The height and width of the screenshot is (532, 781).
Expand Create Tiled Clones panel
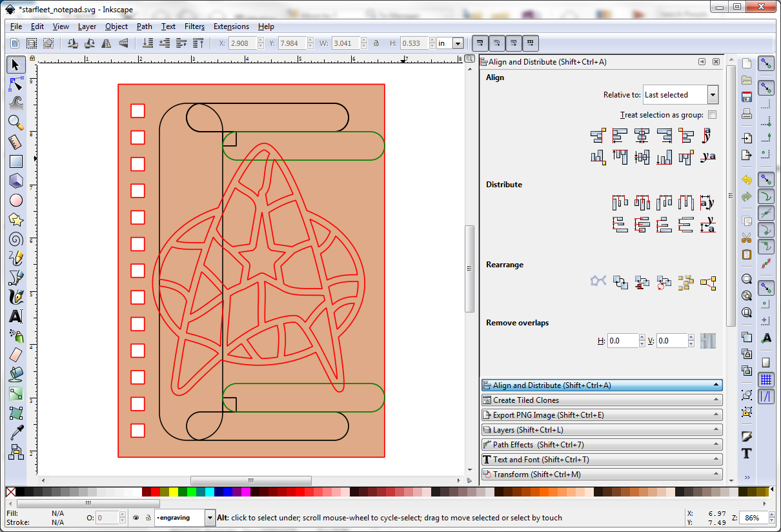(x=602, y=400)
